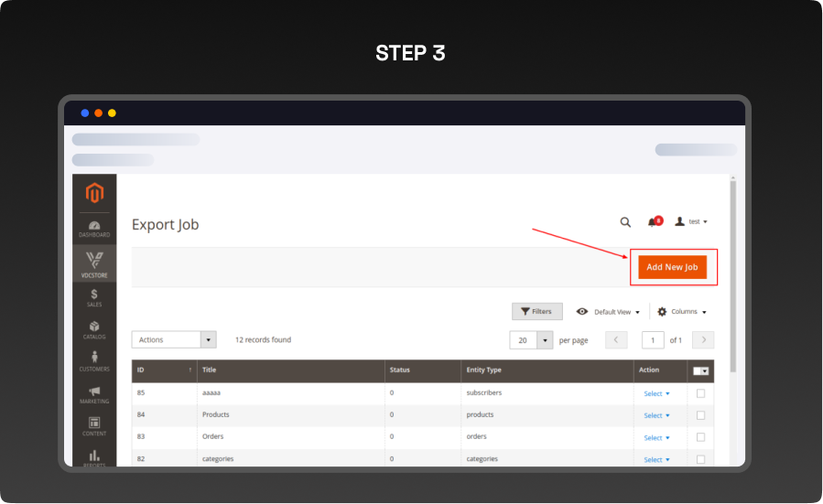This screenshot has height=504, width=823.
Task: Click the Filters button
Action: [x=536, y=312]
